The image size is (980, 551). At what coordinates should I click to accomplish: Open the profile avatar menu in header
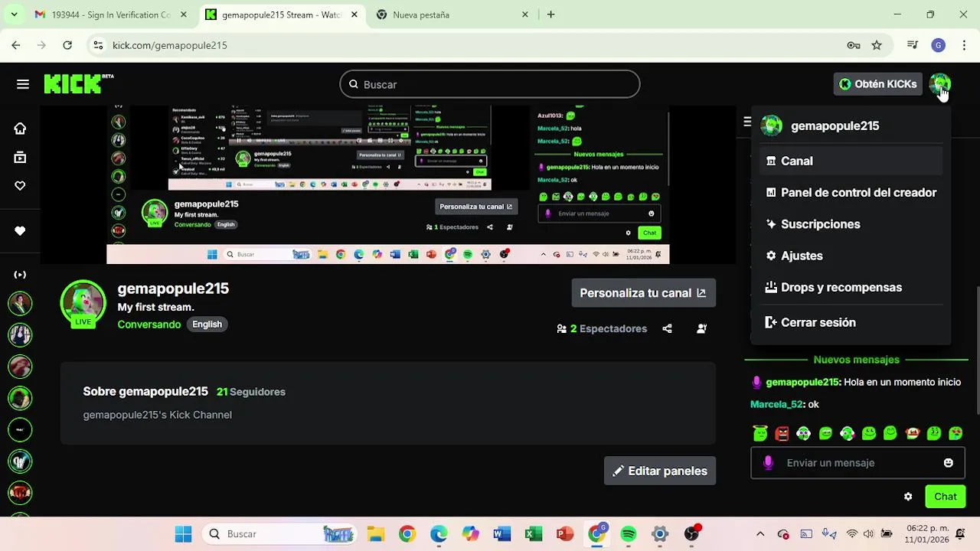pyautogui.click(x=939, y=84)
